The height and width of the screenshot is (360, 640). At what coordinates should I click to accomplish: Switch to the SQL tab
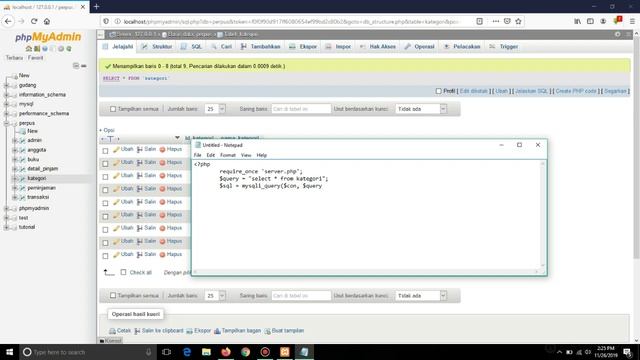[191, 47]
